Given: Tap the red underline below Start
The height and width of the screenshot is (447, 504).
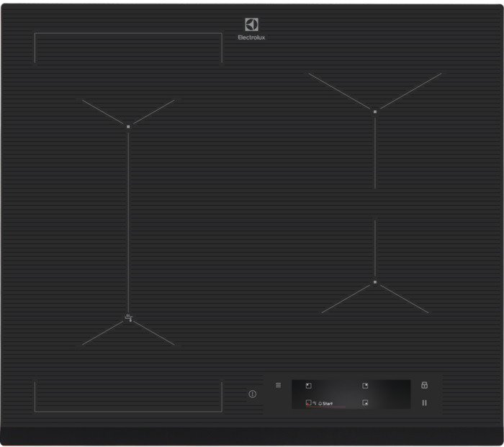Looking at the screenshot, I should 328,408.
